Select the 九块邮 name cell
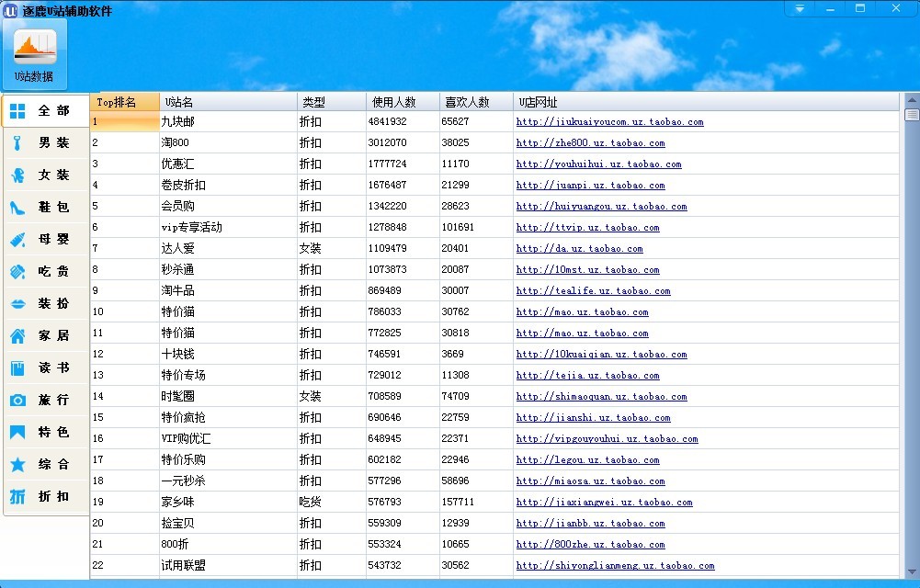The height and width of the screenshot is (588, 920). tap(228, 122)
